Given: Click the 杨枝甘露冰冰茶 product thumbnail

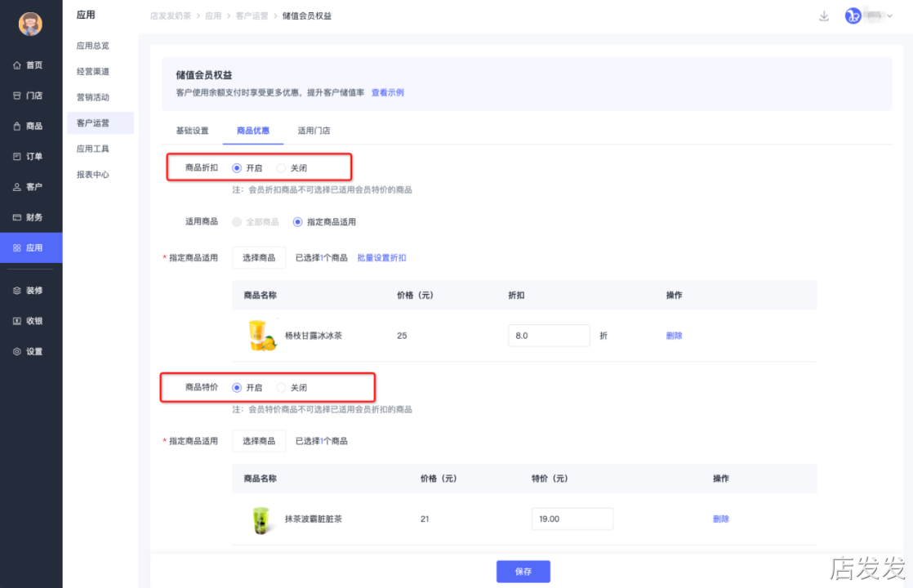Looking at the screenshot, I should (x=261, y=336).
